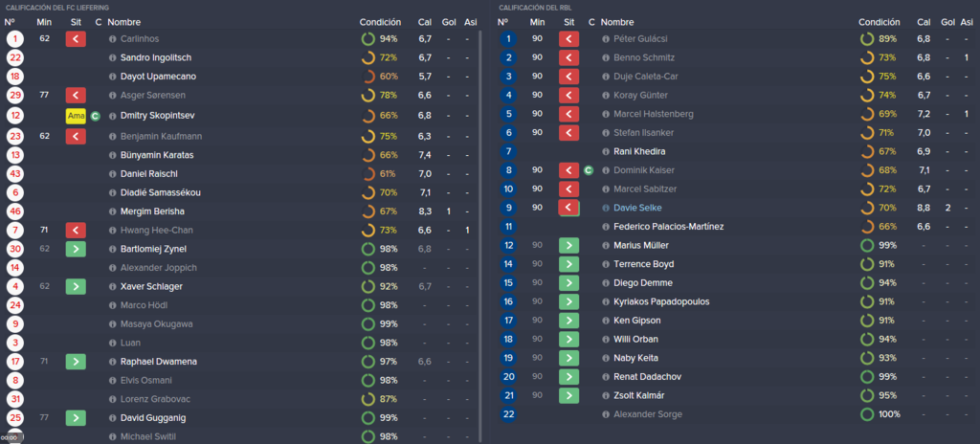Click the captain badge next to Dominik Kaiser
The width and height of the screenshot is (980, 444).
tap(589, 170)
